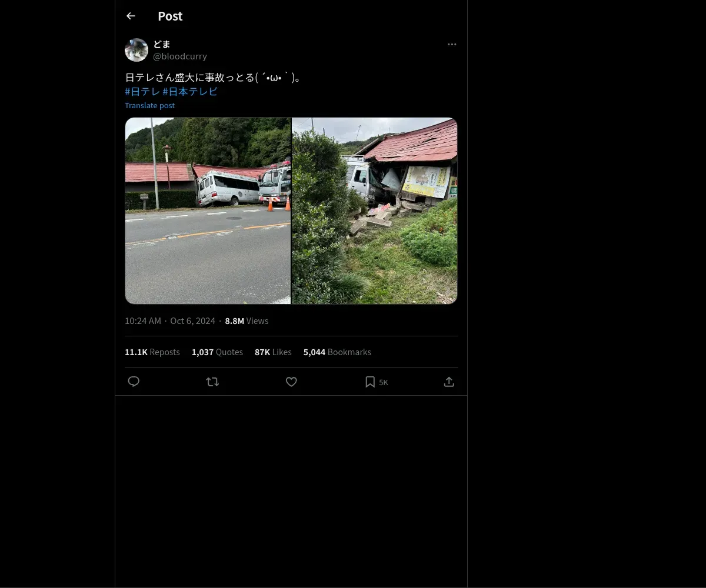
Task: Click the @bloodcurry handle
Action: pos(180,56)
